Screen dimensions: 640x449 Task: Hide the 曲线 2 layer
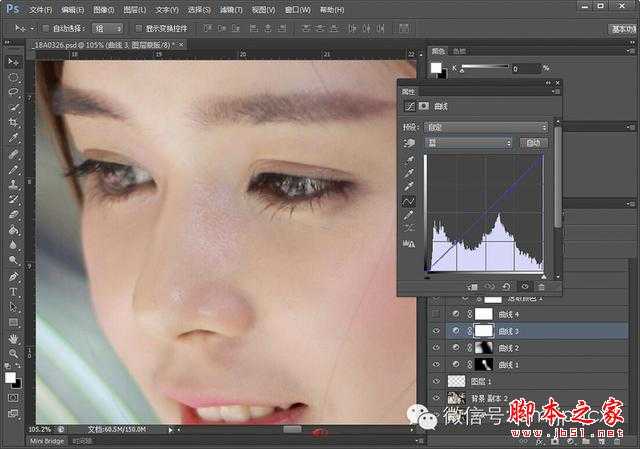pos(435,347)
